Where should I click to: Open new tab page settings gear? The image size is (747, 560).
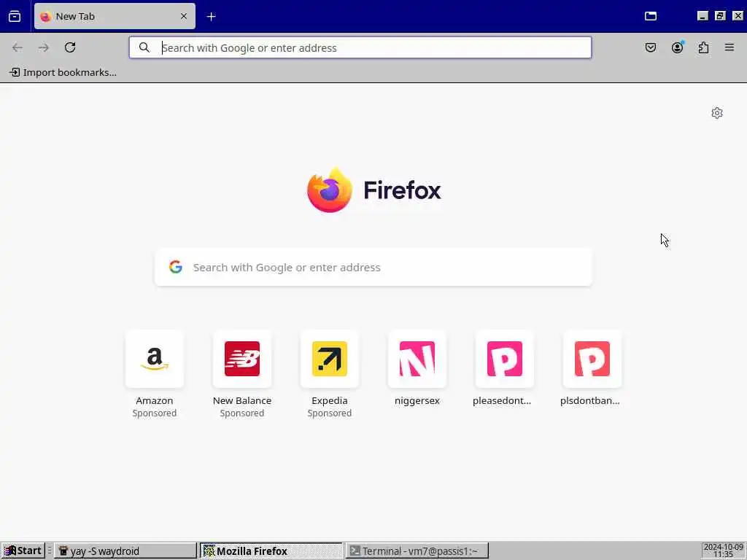(x=717, y=113)
